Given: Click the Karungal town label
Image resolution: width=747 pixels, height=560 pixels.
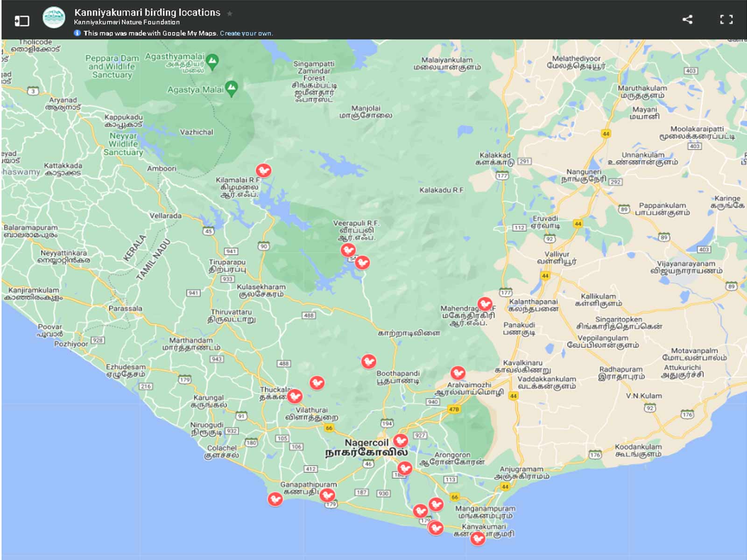Looking at the screenshot, I should (209, 401).
